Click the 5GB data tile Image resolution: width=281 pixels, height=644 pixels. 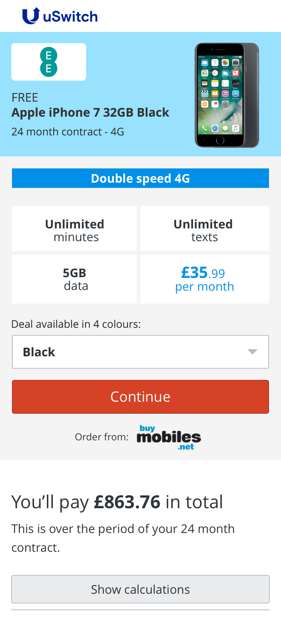click(x=74, y=279)
